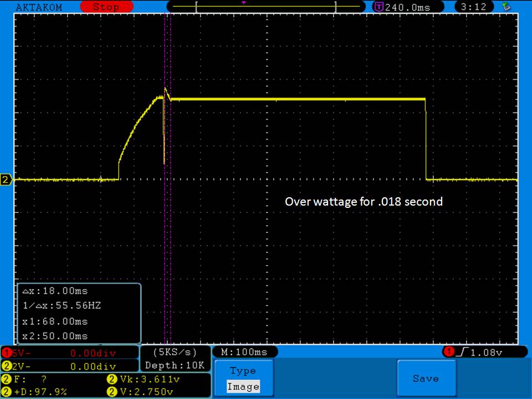Open the Type Image selector

coord(243,378)
